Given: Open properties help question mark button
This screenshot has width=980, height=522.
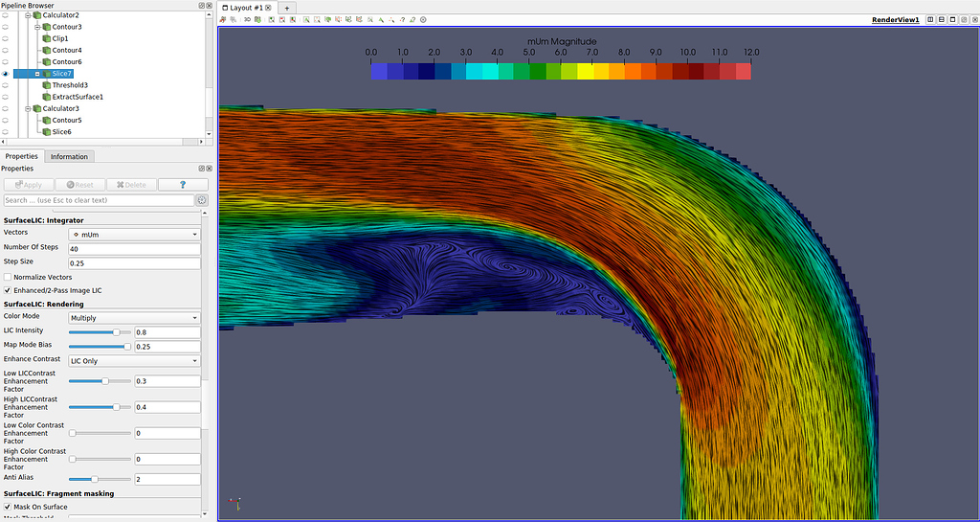Looking at the screenshot, I should [x=183, y=185].
